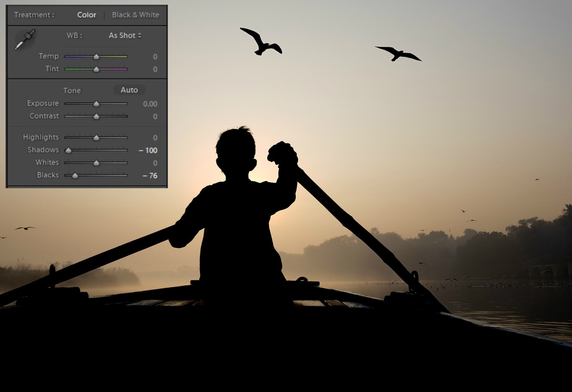572x392 pixels.
Task: Apply Auto tone adjustment
Action: tap(129, 90)
